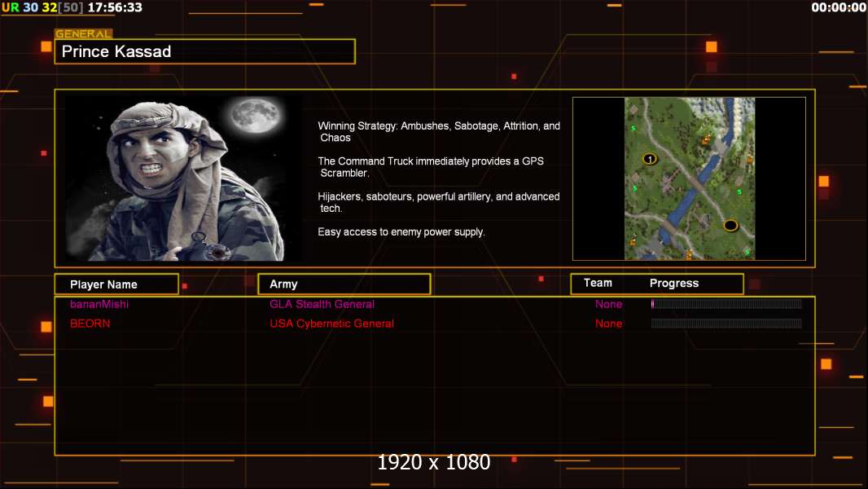This screenshot has width=868, height=489.
Task: Click USA Cybernetic General army entry
Action: coord(331,324)
